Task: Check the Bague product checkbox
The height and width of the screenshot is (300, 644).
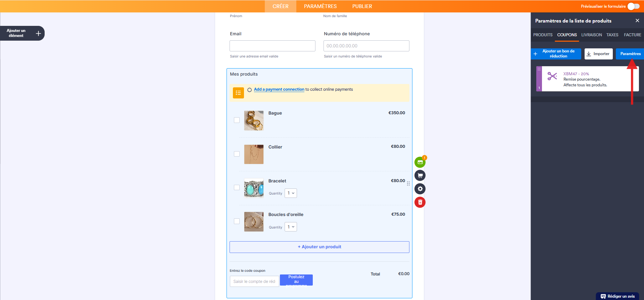Action: coord(237,120)
